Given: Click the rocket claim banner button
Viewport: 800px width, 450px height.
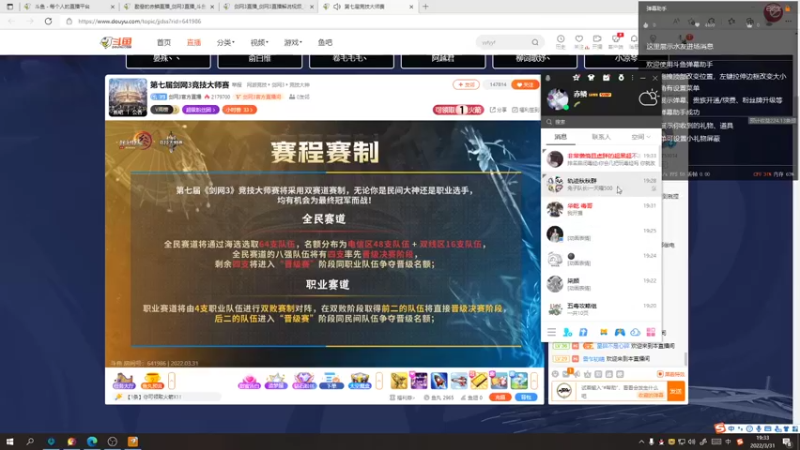Looking at the screenshot, I should click(x=458, y=110).
